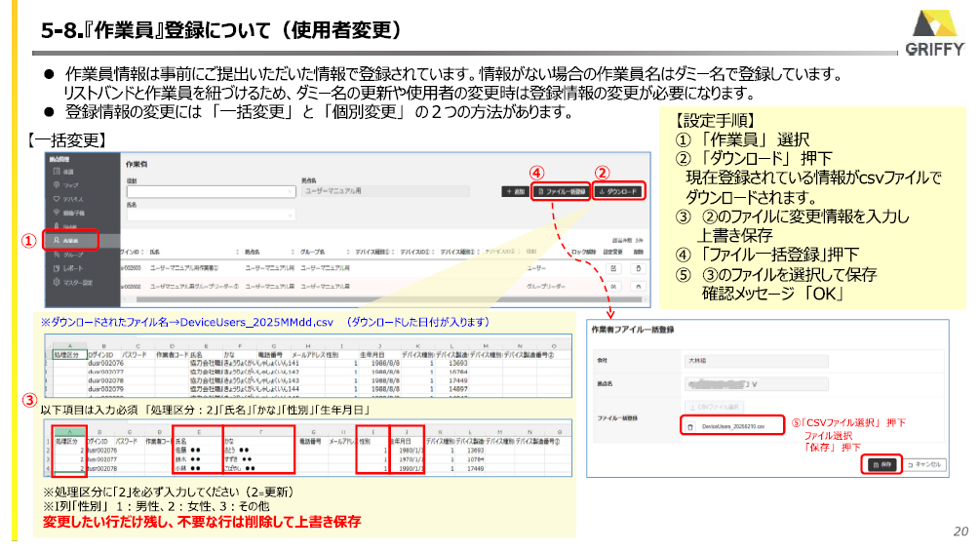
Task: Click the ユーザーマニュアル用作業者① row name
Action: (x=183, y=268)
